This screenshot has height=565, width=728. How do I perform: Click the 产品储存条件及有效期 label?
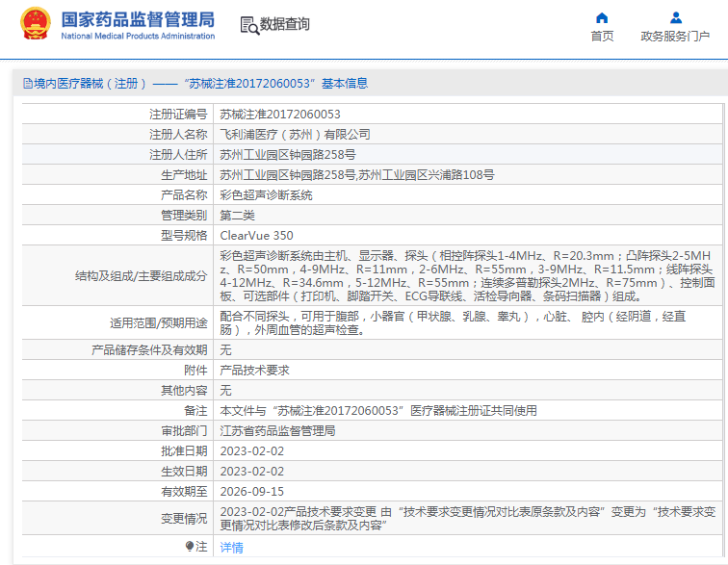tap(149, 350)
